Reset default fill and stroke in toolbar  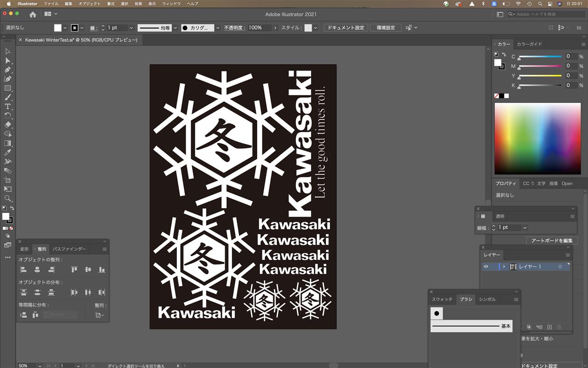pos(4,208)
